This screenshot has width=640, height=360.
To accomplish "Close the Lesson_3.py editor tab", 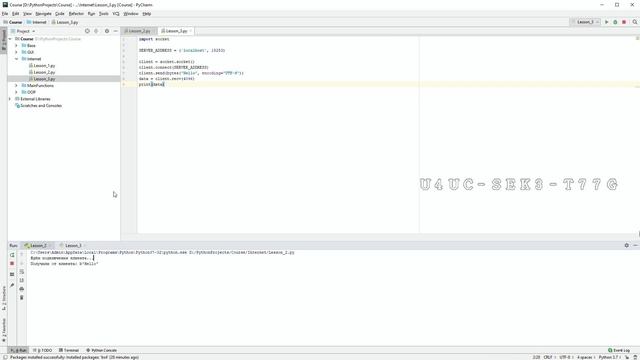I will (x=190, y=31).
